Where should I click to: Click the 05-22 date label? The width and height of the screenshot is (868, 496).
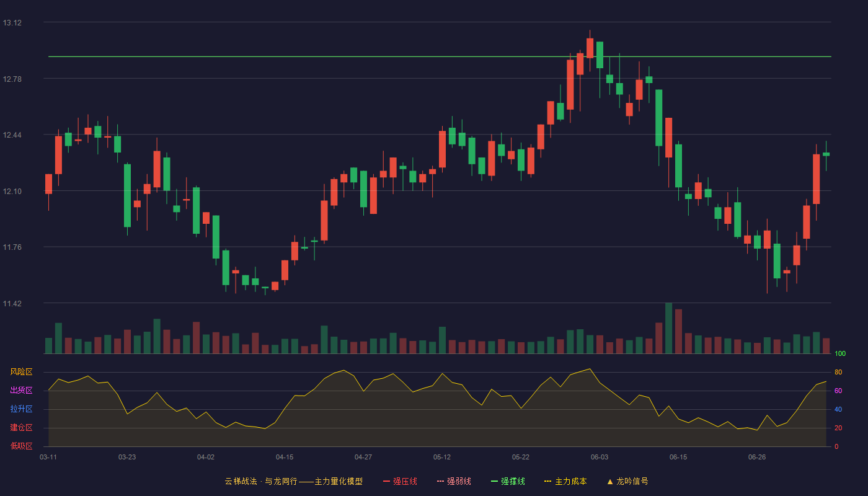(521, 457)
